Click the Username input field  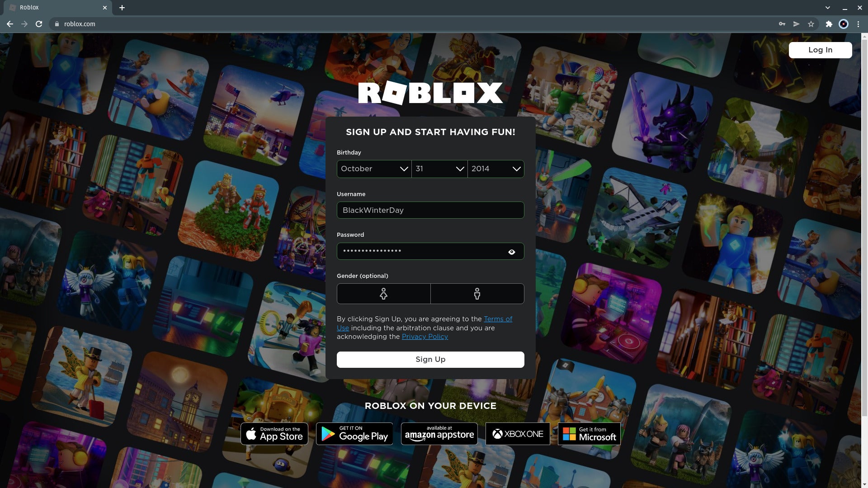430,210
